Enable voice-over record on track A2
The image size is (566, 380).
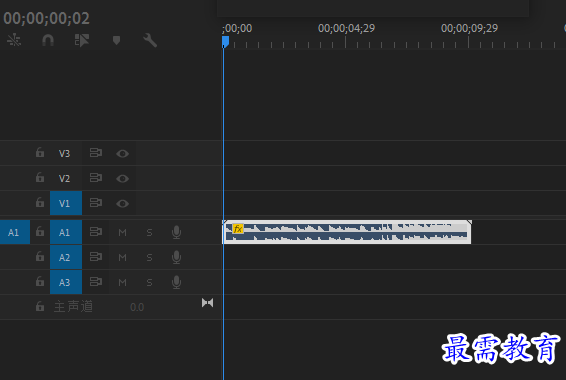[177, 257]
